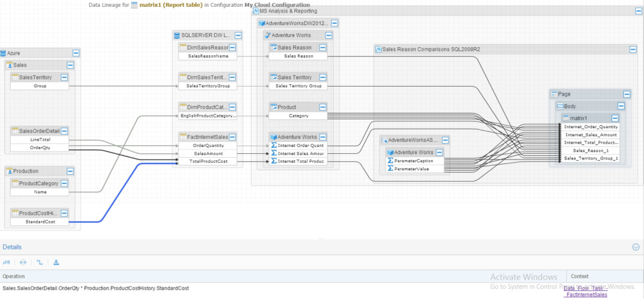Click the AdventureWorksAS data source icon
Screen dimensions: 644x299
pos(384,140)
